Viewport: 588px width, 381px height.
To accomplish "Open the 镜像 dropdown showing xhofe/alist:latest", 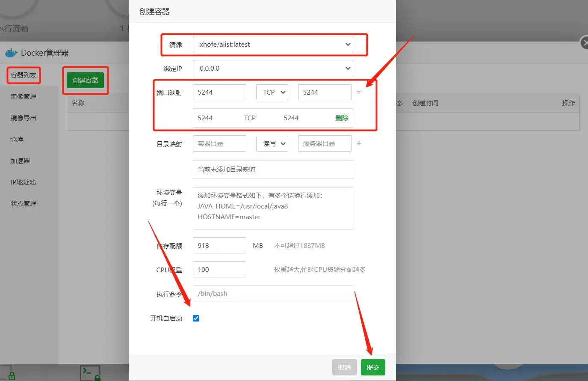I will (273, 44).
